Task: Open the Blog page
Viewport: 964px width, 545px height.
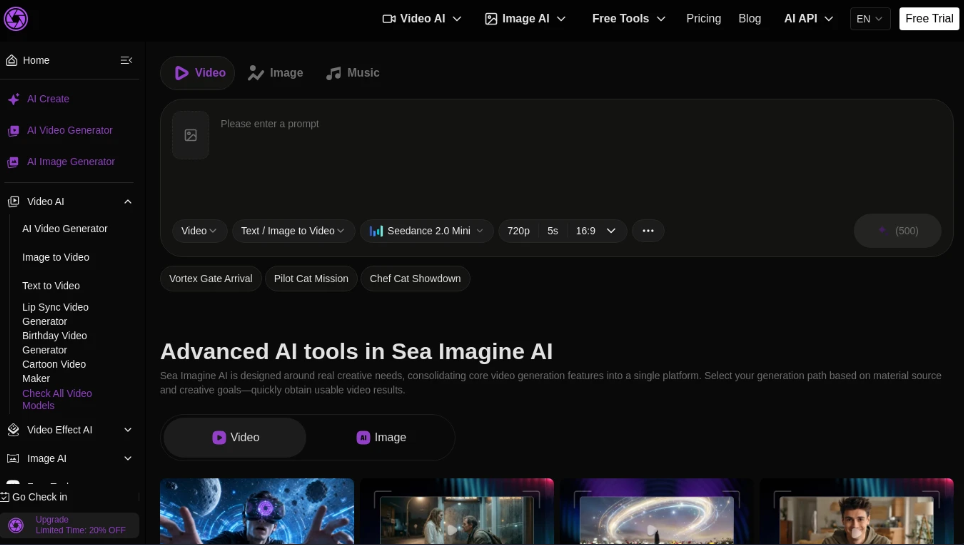Action: [749, 18]
